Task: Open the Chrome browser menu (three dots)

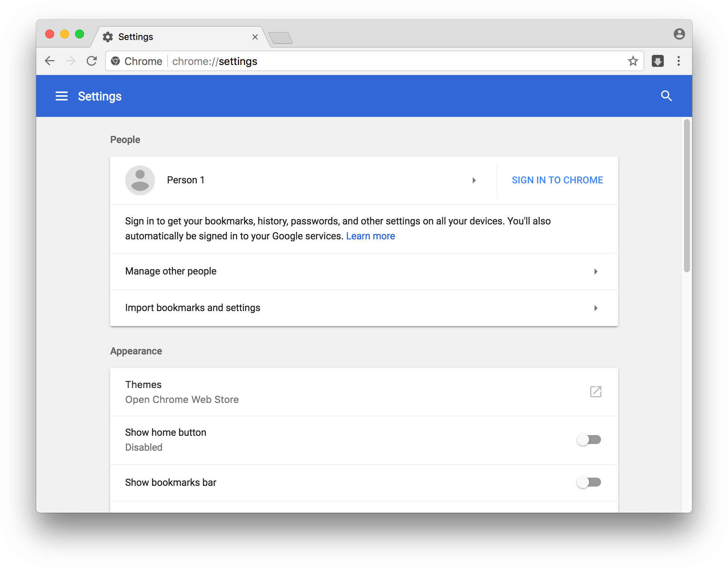Action: (x=679, y=61)
